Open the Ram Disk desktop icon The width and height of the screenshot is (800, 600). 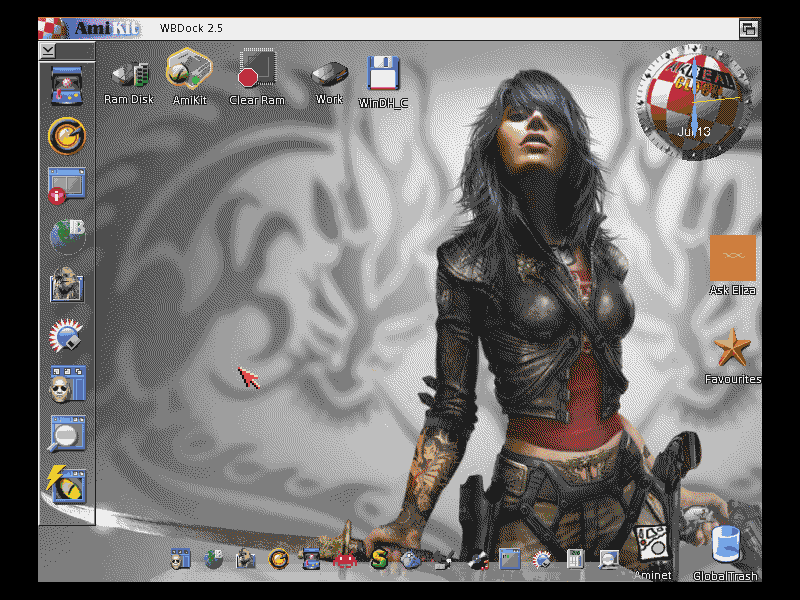pos(131,74)
